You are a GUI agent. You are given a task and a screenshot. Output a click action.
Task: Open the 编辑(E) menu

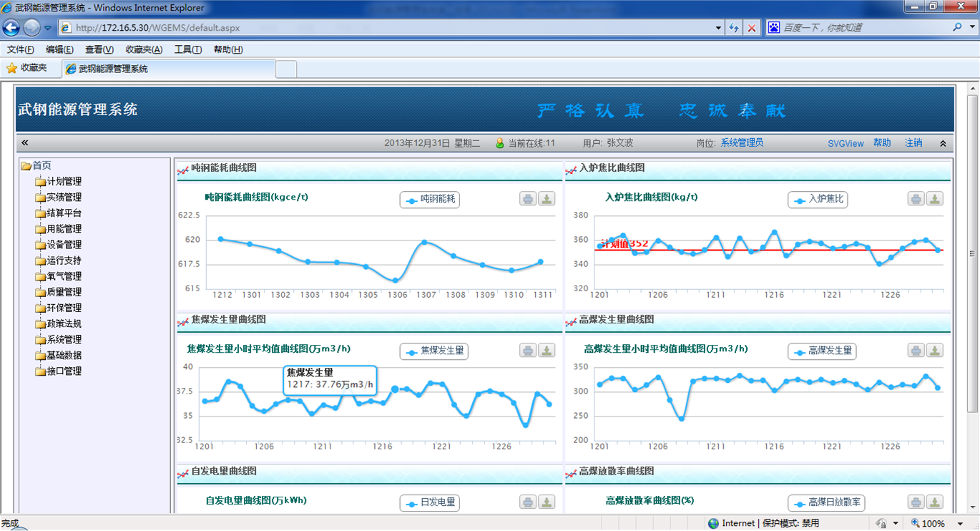point(59,50)
